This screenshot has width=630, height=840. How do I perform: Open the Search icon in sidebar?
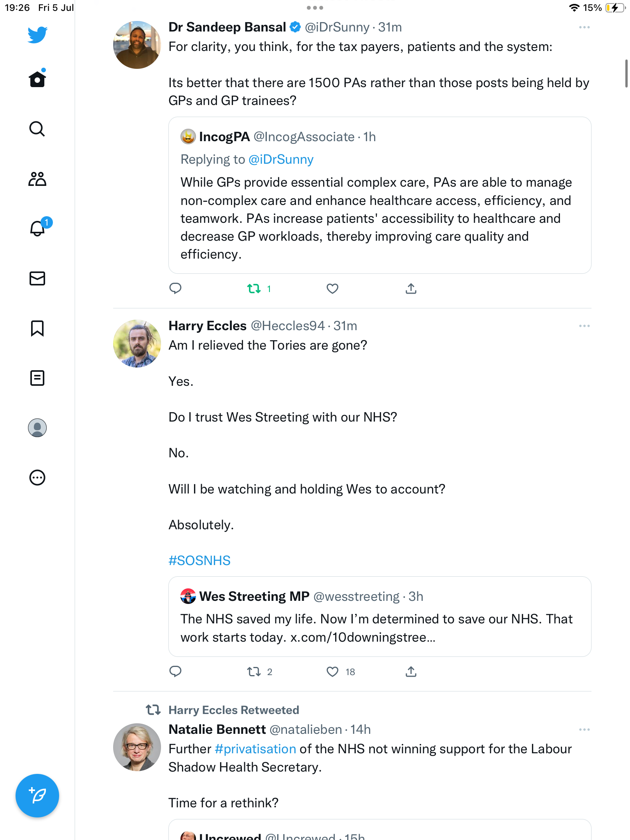[37, 129]
